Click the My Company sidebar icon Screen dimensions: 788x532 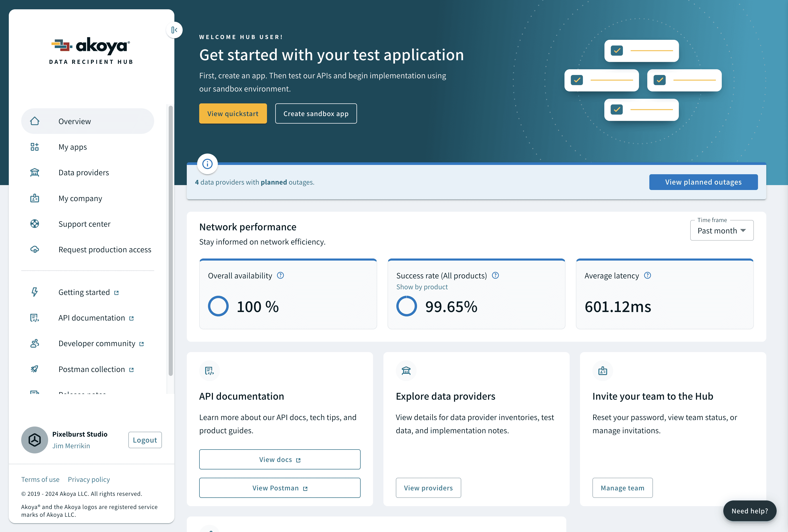pos(35,198)
